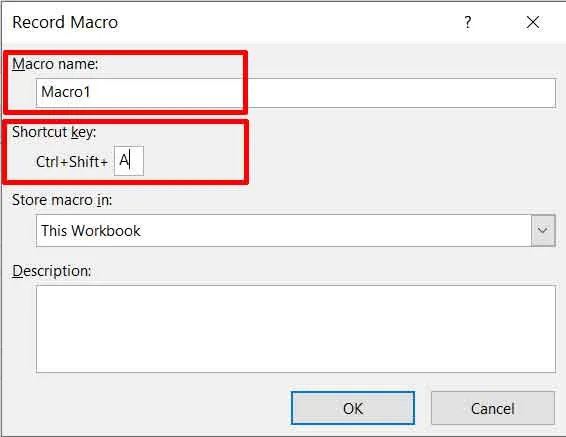Screen dimensions: 566x437
Task: Open the Store macro in combo box
Action: (296, 231)
